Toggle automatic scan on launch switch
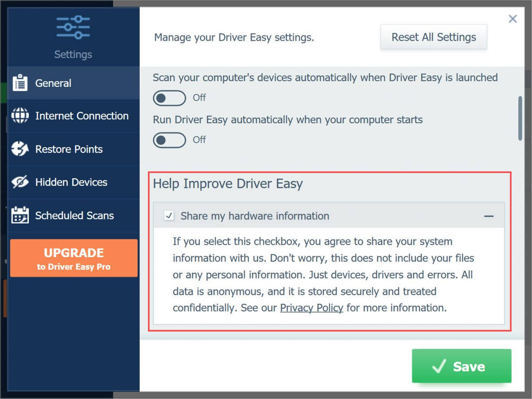 click(169, 98)
